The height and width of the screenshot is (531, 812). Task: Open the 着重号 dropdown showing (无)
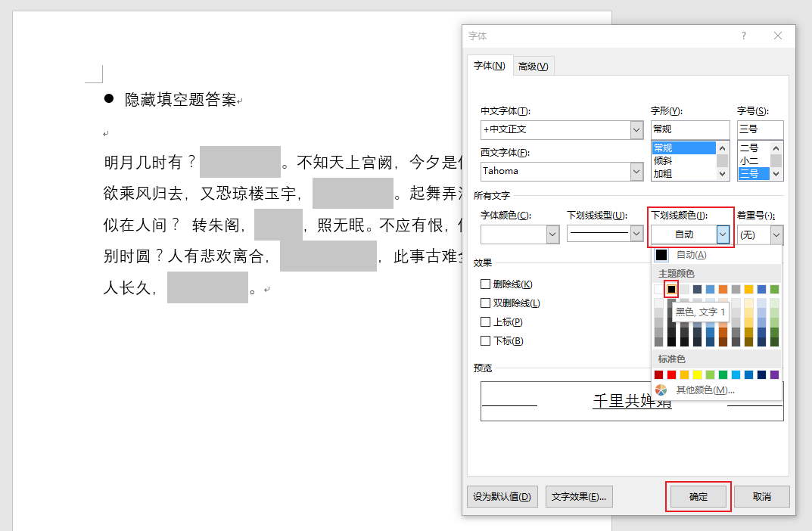[x=776, y=234]
